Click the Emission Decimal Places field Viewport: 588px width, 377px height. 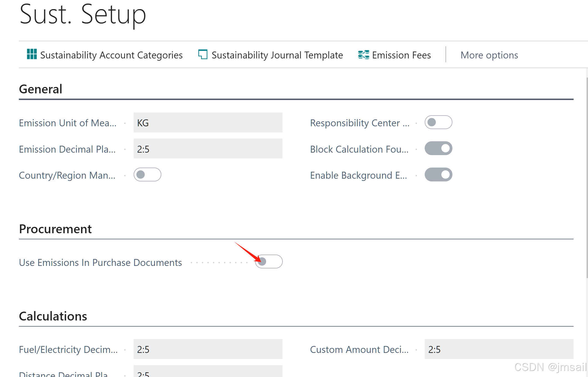(x=208, y=148)
